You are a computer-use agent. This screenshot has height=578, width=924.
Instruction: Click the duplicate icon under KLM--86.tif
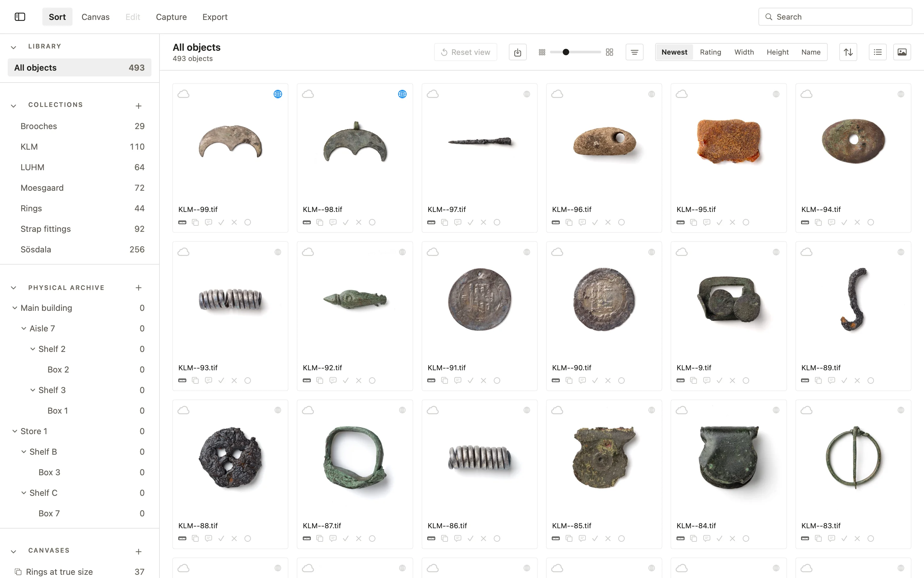click(x=444, y=538)
